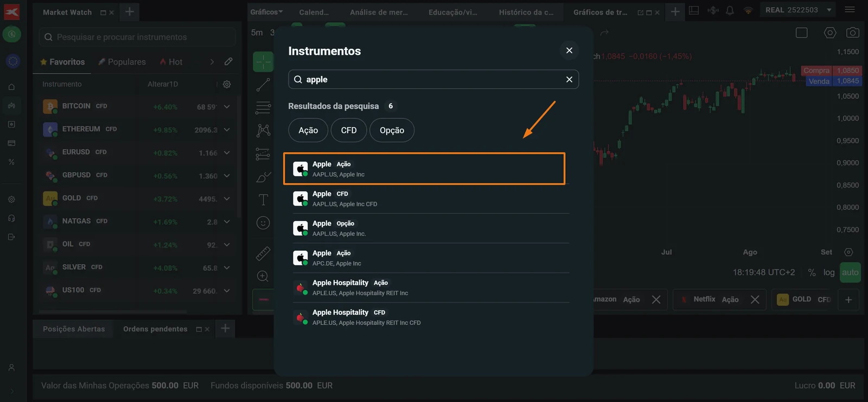The image size is (868, 402).
Task: Click the Wi-Fi connection status icon
Action: (748, 10)
